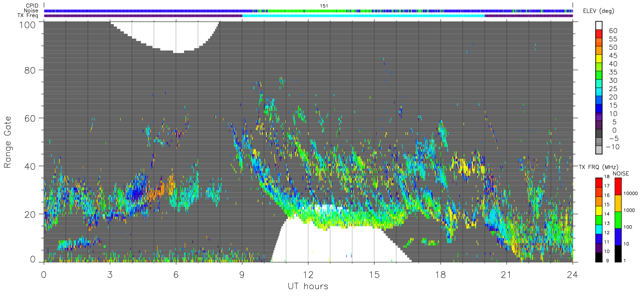
Task: Select the cyan section of the TX Freq strip
Action: click(363, 16)
